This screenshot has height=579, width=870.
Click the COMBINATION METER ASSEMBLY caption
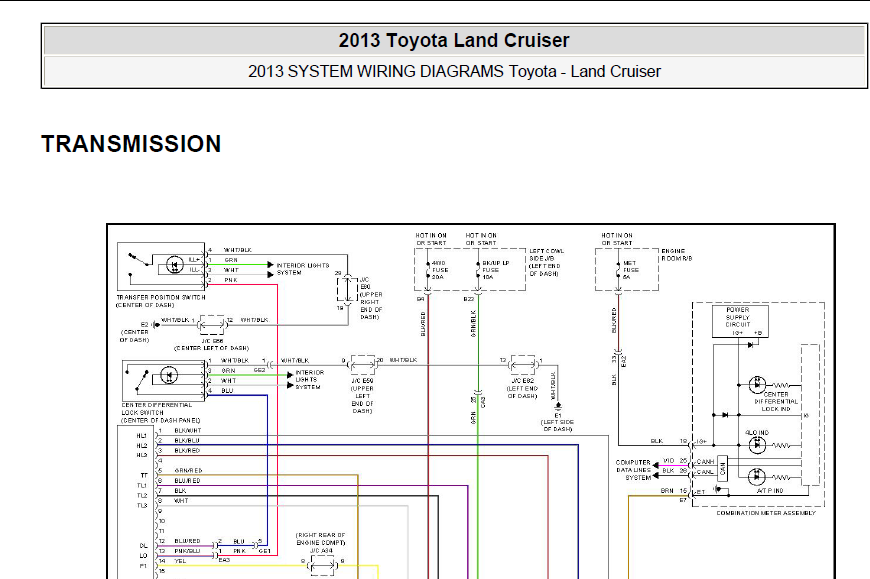tap(766, 513)
